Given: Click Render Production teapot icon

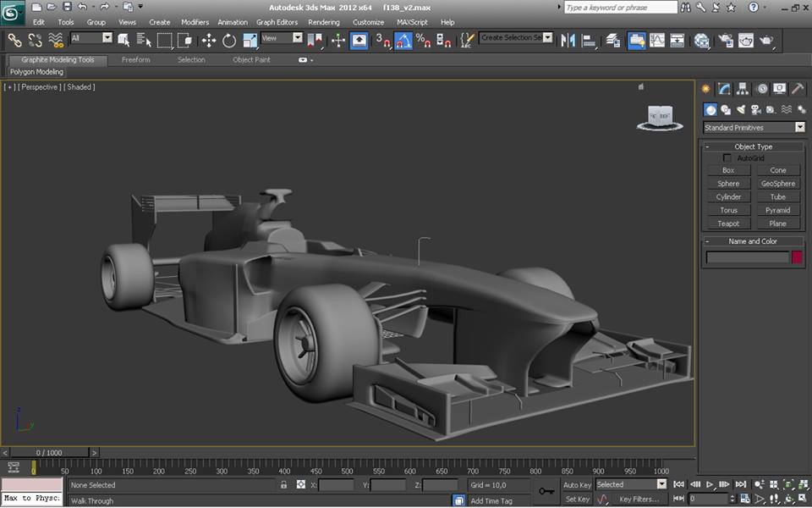Looking at the screenshot, I should [x=766, y=40].
